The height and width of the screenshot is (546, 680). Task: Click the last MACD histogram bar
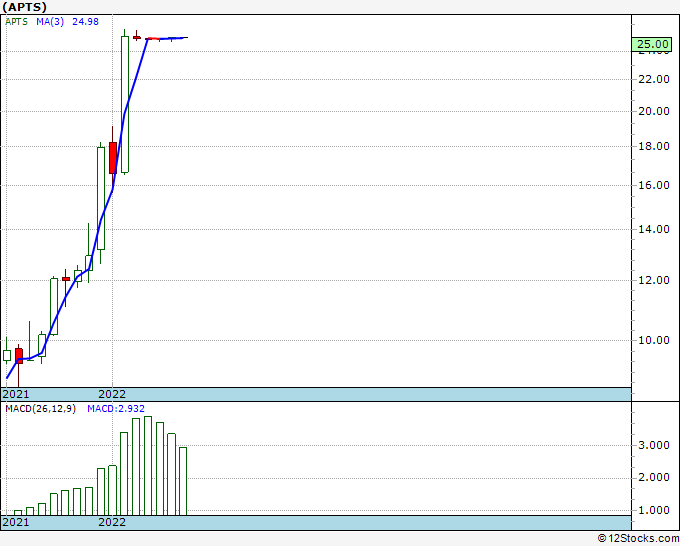183,481
